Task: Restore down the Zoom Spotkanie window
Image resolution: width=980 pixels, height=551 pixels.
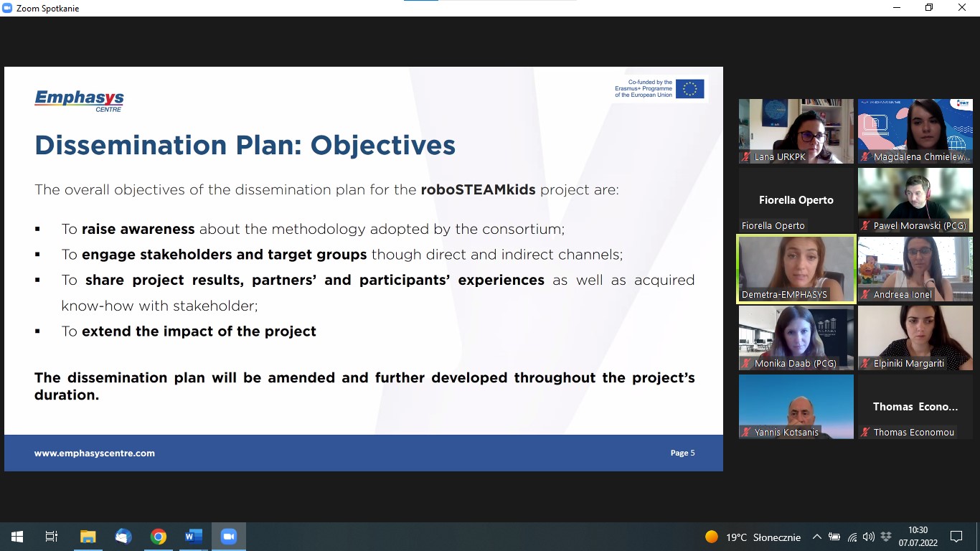Action: click(929, 8)
